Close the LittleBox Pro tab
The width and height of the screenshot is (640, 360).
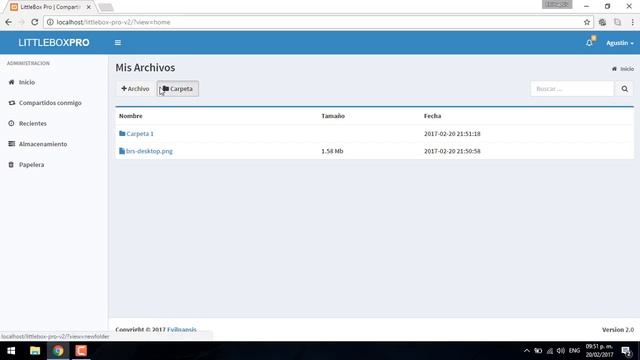(x=89, y=7)
